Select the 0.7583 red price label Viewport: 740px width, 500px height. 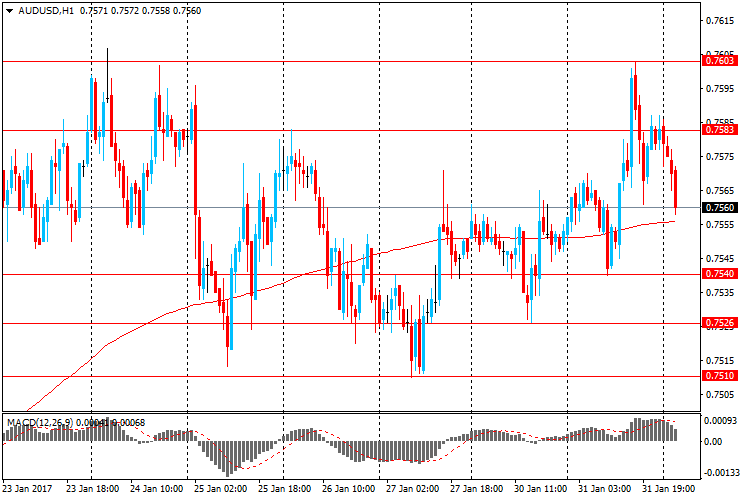click(719, 129)
